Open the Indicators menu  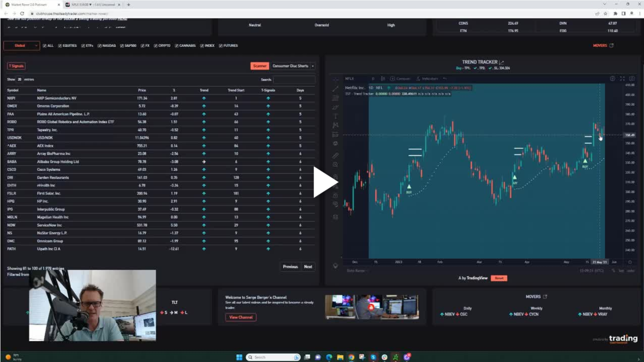pos(427,78)
